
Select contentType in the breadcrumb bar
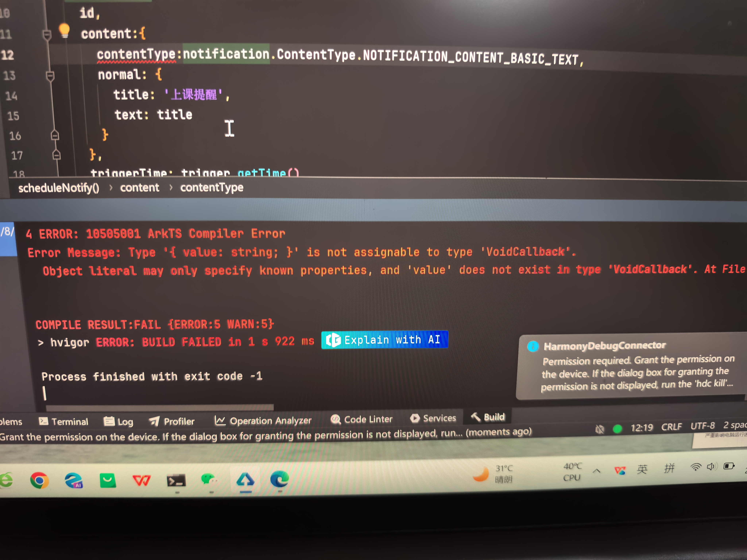point(212,187)
